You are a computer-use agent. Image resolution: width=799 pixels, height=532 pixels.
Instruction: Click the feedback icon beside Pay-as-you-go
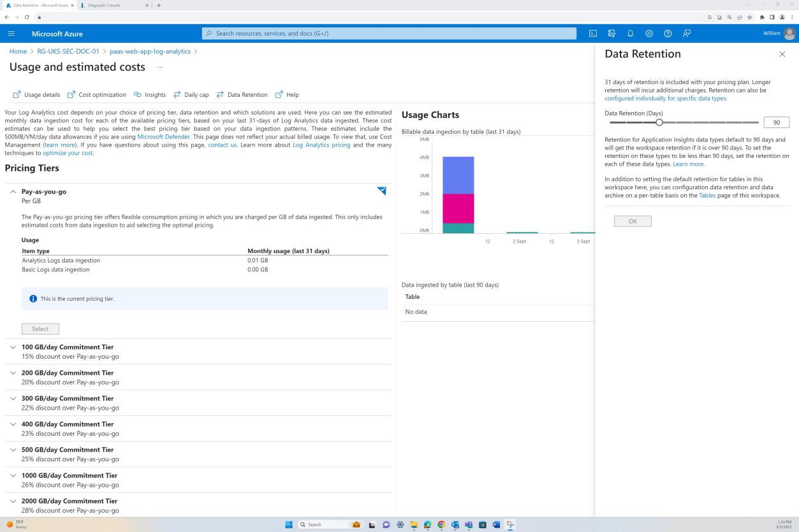point(381,191)
